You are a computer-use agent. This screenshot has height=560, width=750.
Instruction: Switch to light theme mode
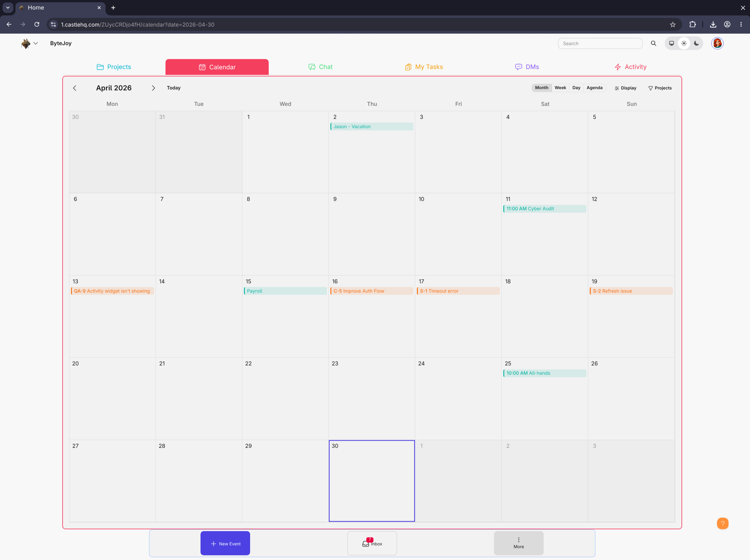click(x=684, y=43)
